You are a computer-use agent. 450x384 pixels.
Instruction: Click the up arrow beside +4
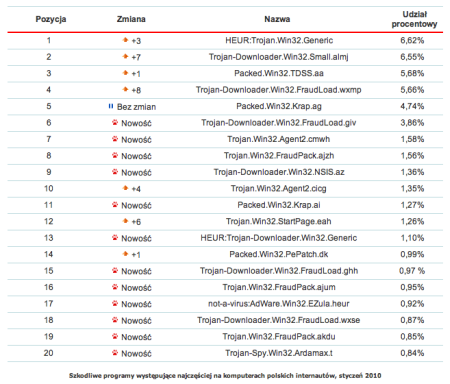coord(125,188)
